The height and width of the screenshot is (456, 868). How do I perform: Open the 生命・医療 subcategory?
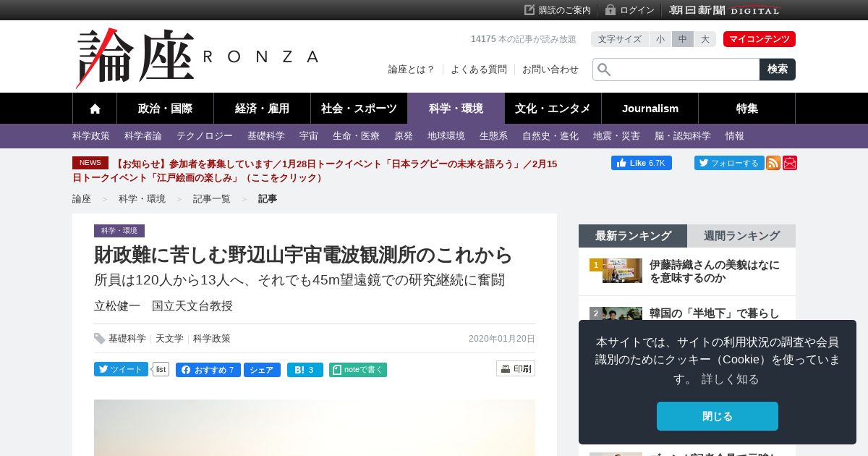click(x=356, y=136)
